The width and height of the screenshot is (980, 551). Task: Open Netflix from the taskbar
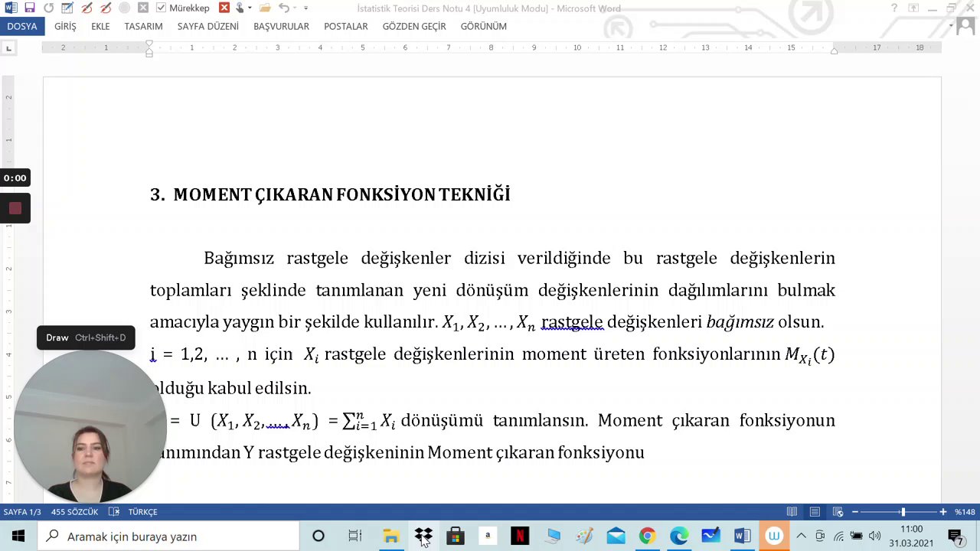pos(520,536)
